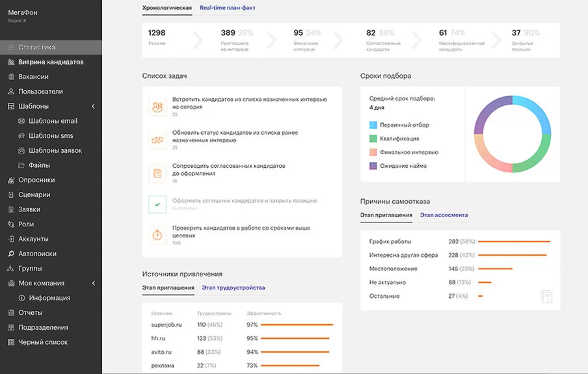Click the document icon for Сопроводить согласованных кандидатов
This screenshot has width=588, height=374.
click(157, 173)
